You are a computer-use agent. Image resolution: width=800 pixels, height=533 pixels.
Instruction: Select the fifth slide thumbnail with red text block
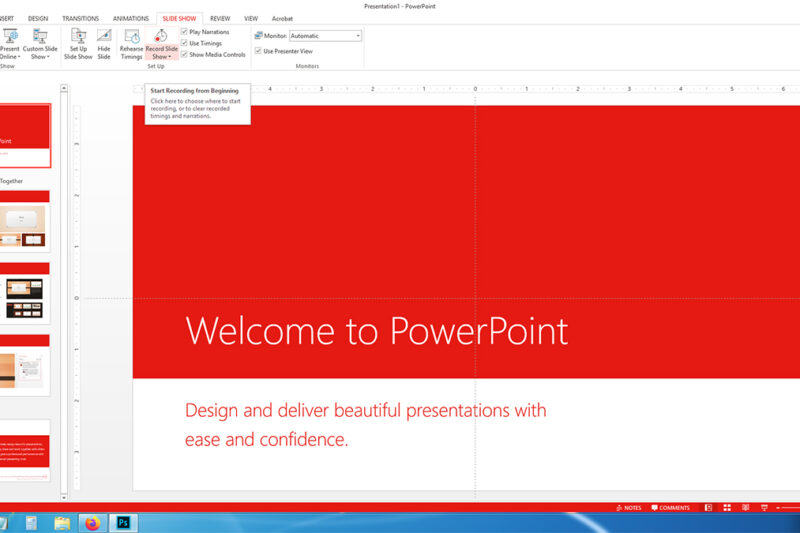[x=24, y=451]
